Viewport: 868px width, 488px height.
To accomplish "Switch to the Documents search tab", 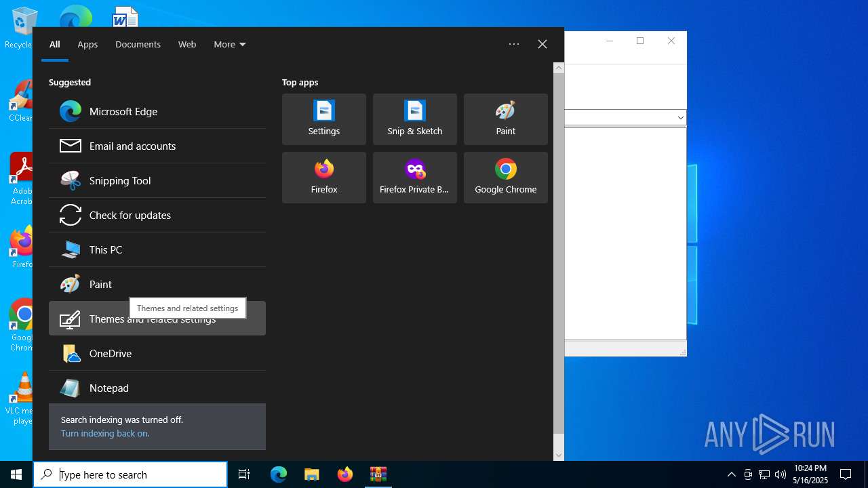I will 138,44.
